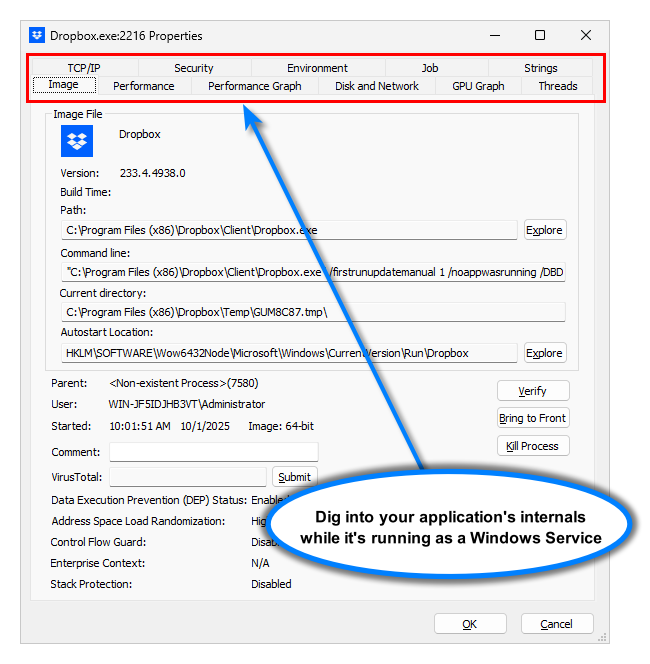Select the Environment tab

(317, 68)
